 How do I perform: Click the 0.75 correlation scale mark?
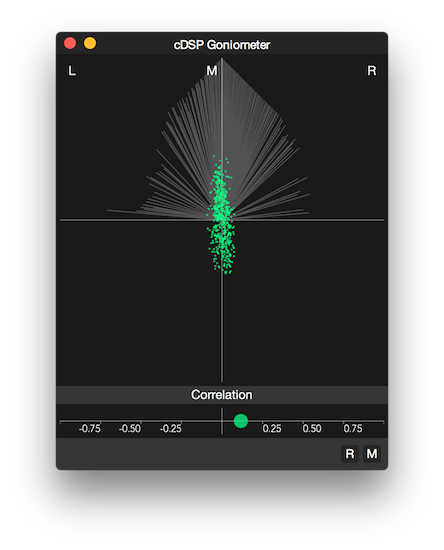353,429
